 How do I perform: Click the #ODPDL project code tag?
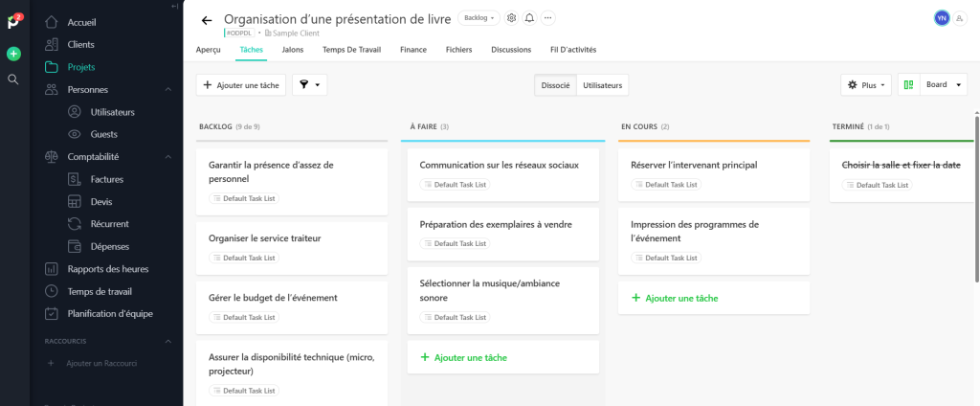point(239,34)
